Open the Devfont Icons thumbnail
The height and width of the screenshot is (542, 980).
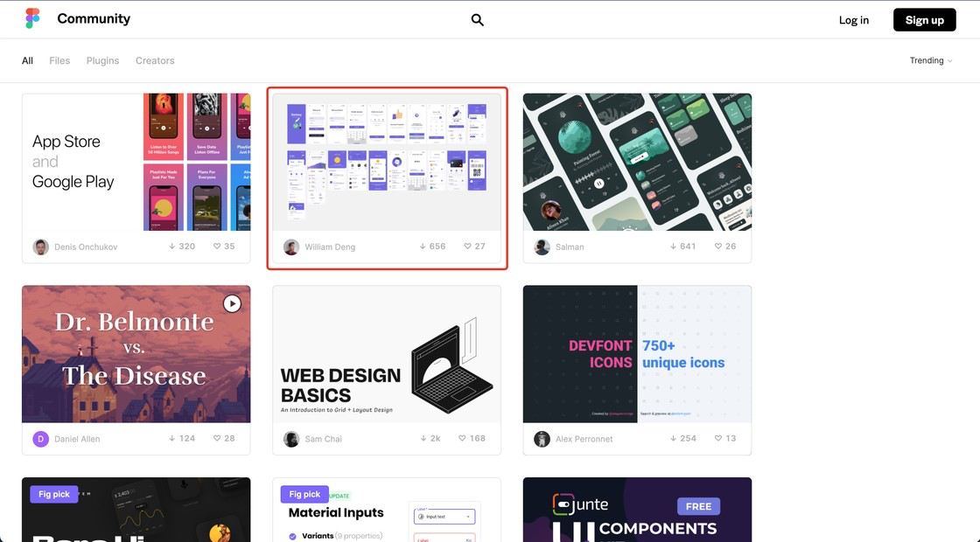tap(638, 354)
